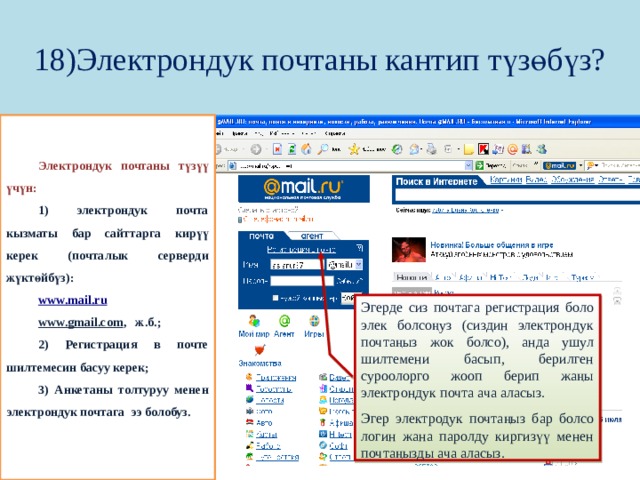Click the Авто car icon in list
Screen dimensions: 640x480
(250, 422)
